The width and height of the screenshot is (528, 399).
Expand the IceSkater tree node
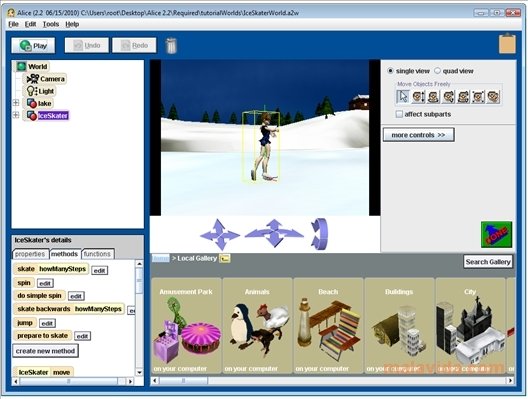click(16, 115)
